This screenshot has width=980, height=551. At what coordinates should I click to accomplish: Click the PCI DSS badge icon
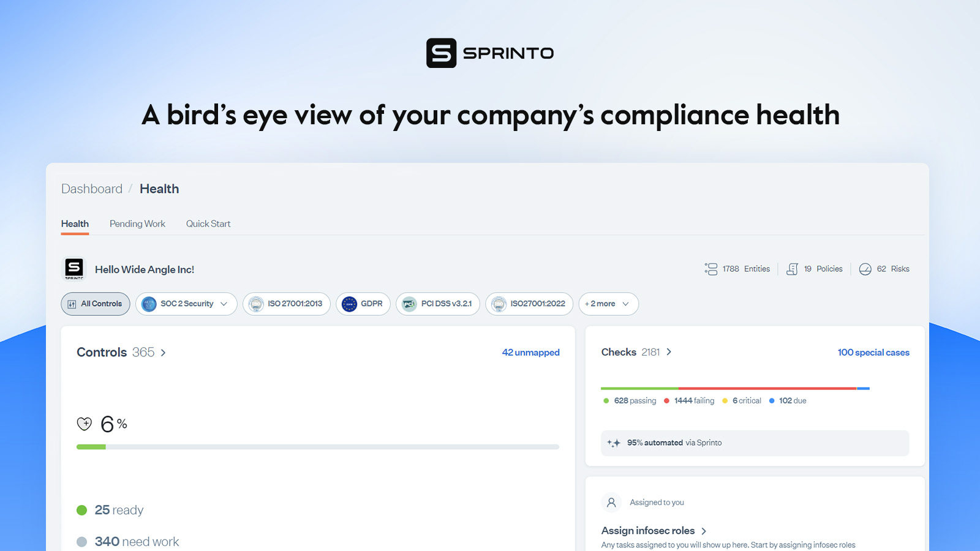(x=409, y=304)
